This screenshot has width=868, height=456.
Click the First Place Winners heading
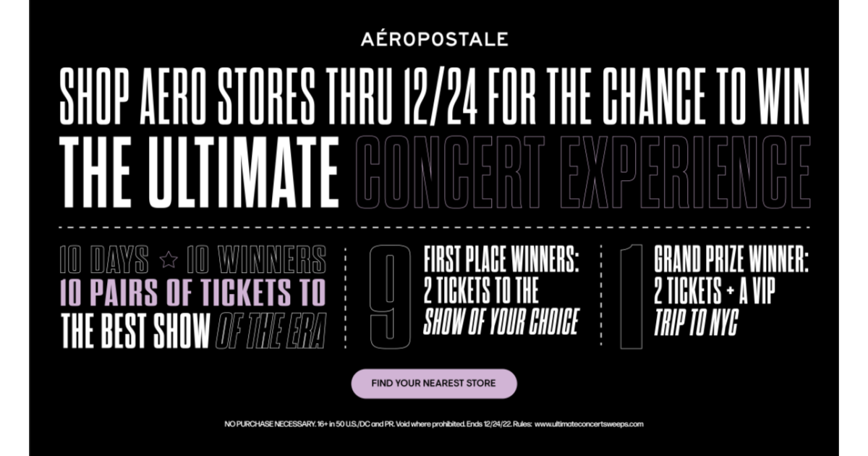[x=502, y=258]
